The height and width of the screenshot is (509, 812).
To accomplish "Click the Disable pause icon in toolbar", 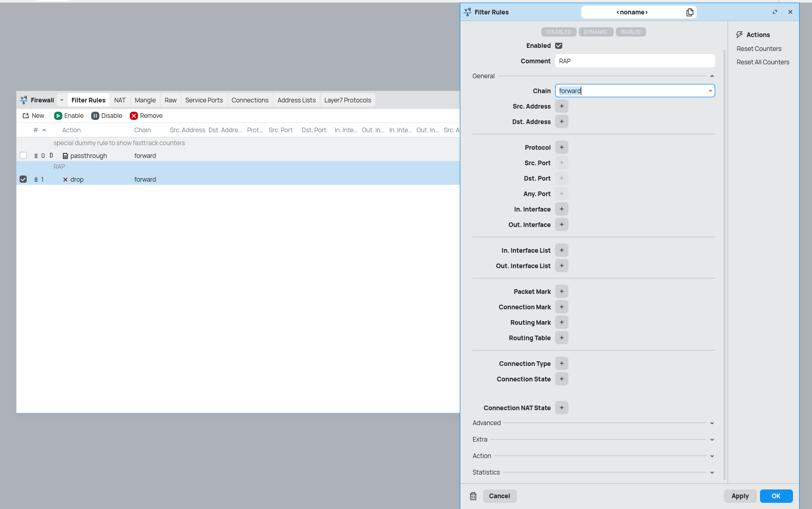I will [95, 116].
